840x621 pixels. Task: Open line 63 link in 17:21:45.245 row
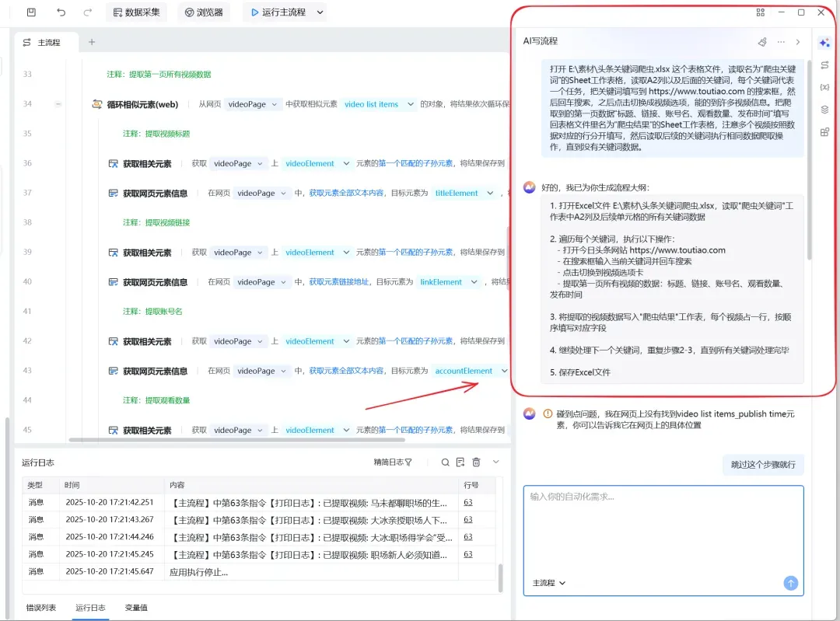pos(467,554)
